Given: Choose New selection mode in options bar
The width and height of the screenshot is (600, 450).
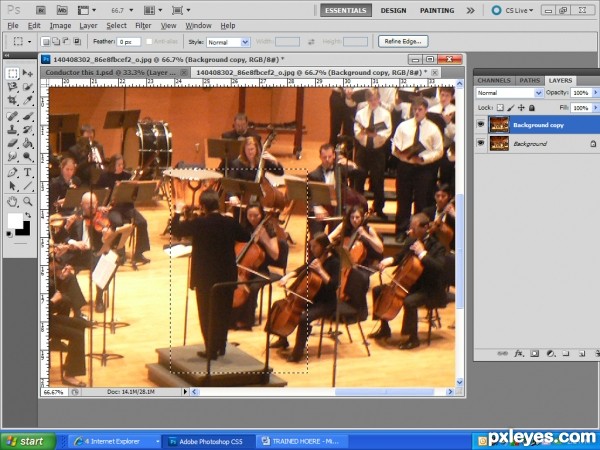Looking at the screenshot, I should (46, 41).
